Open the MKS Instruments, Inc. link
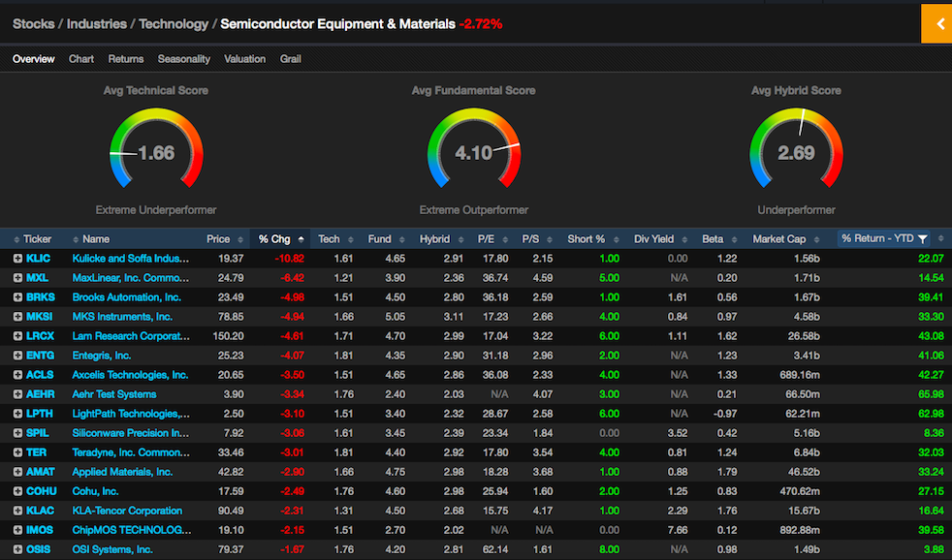 [x=122, y=317]
